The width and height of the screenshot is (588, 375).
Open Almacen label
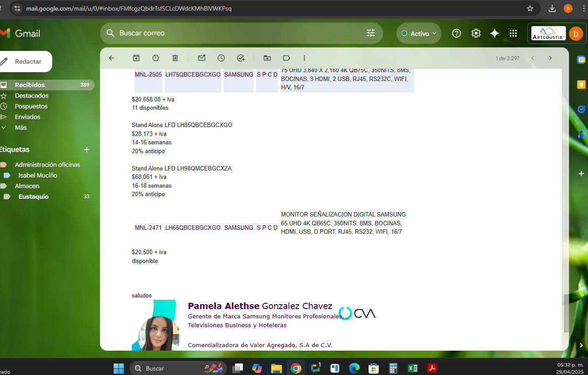pos(27,186)
